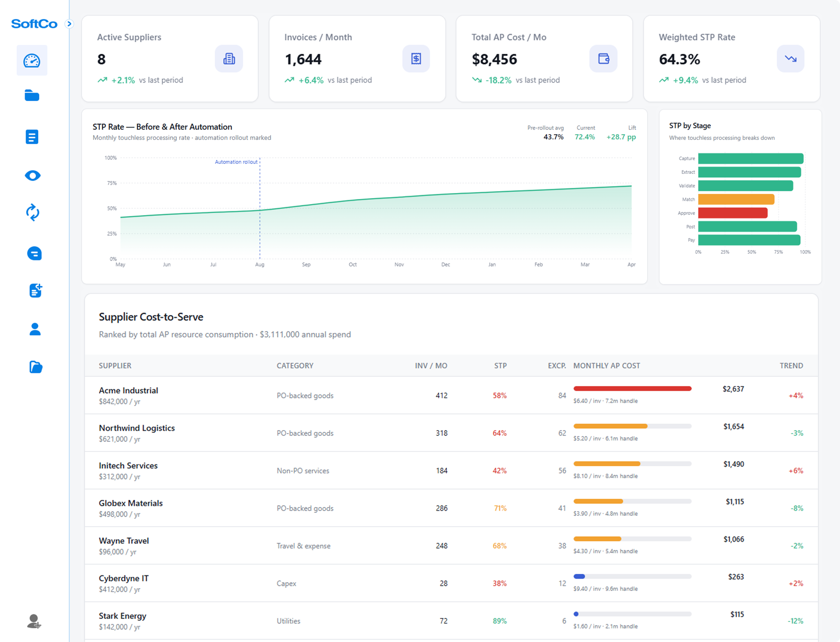Open the document list sidebar icon
The image size is (840, 642).
coord(32,137)
